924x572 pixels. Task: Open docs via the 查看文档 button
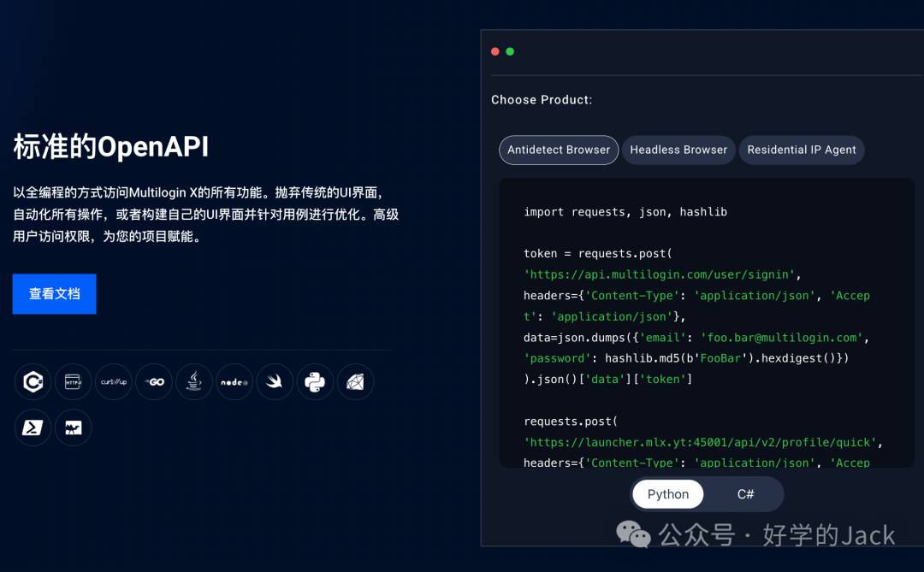pos(54,294)
